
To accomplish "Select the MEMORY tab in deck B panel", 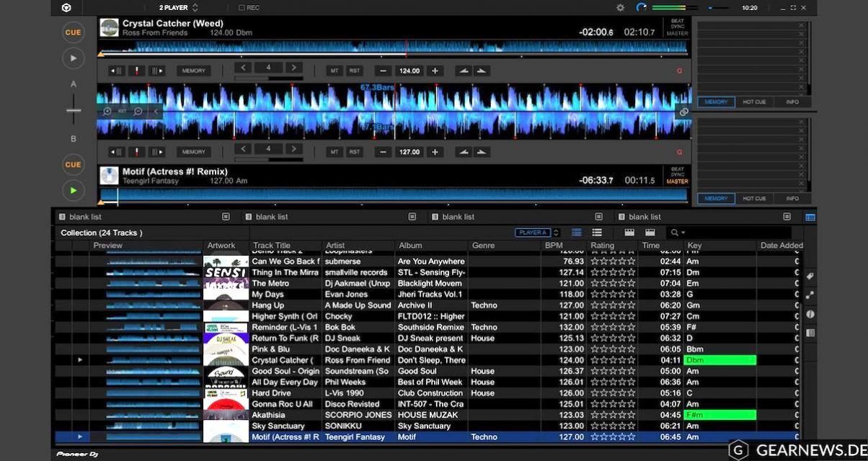I will tap(716, 198).
